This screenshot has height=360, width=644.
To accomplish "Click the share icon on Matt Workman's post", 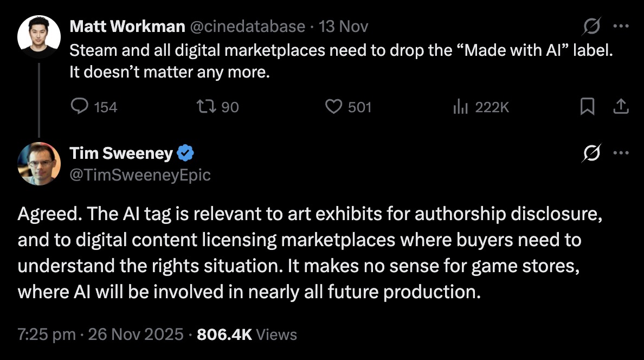I will (x=620, y=107).
